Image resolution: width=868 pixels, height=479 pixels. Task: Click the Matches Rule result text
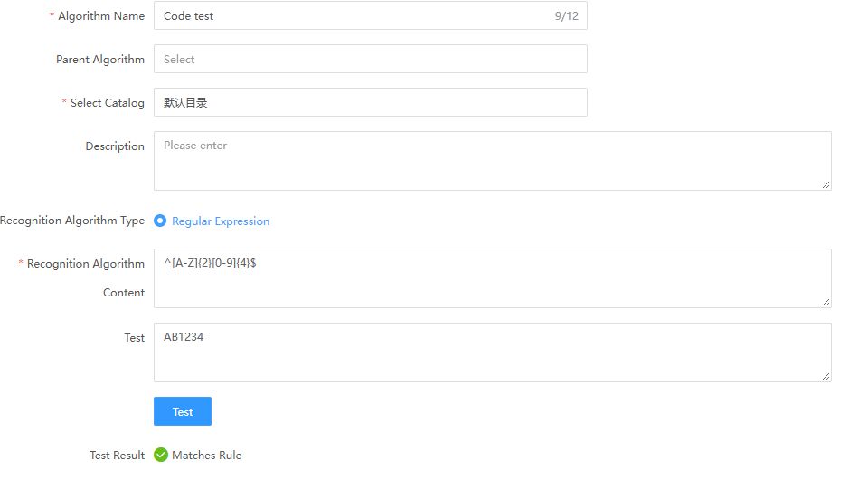pyautogui.click(x=206, y=456)
